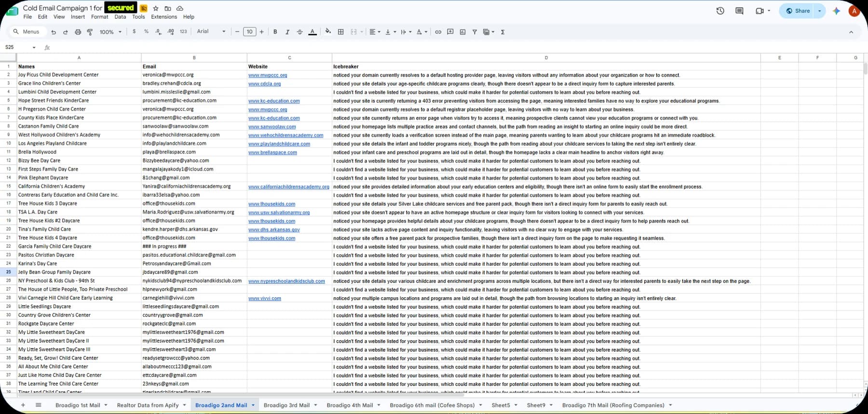Open horizontal align dropdown
The image size is (868, 414).
pyautogui.click(x=375, y=32)
